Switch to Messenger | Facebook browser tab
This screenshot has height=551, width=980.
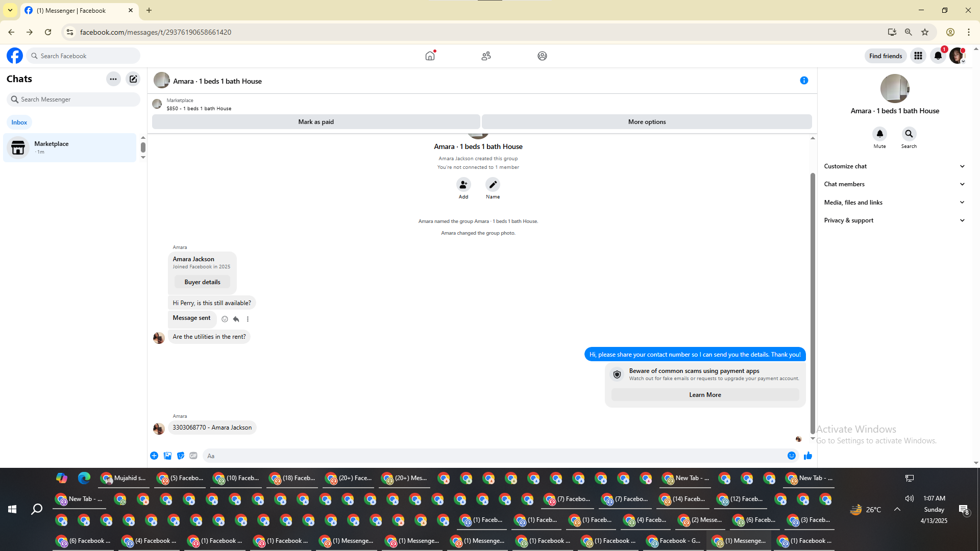[x=79, y=11]
